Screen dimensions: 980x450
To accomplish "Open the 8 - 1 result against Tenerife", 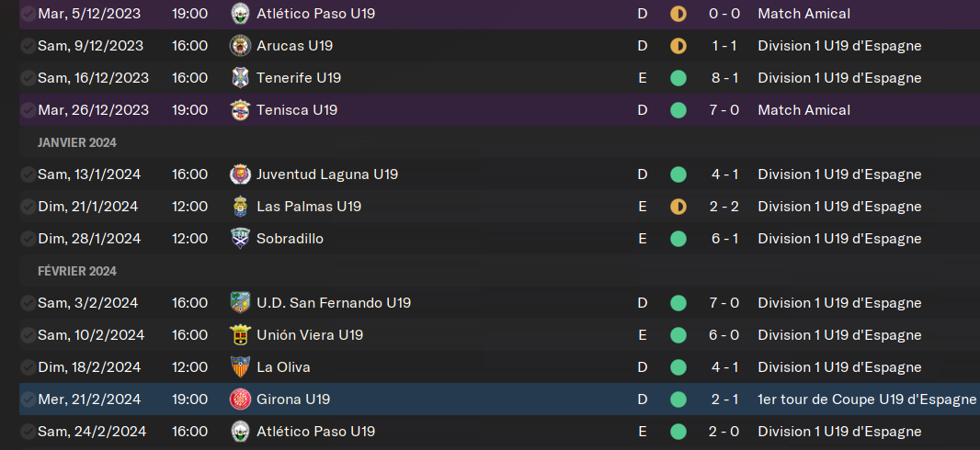I will click(x=724, y=78).
